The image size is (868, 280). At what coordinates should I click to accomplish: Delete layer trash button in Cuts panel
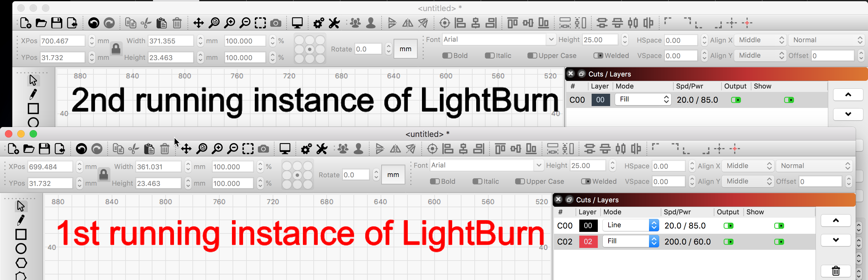pyautogui.click(x=836, y=270)
